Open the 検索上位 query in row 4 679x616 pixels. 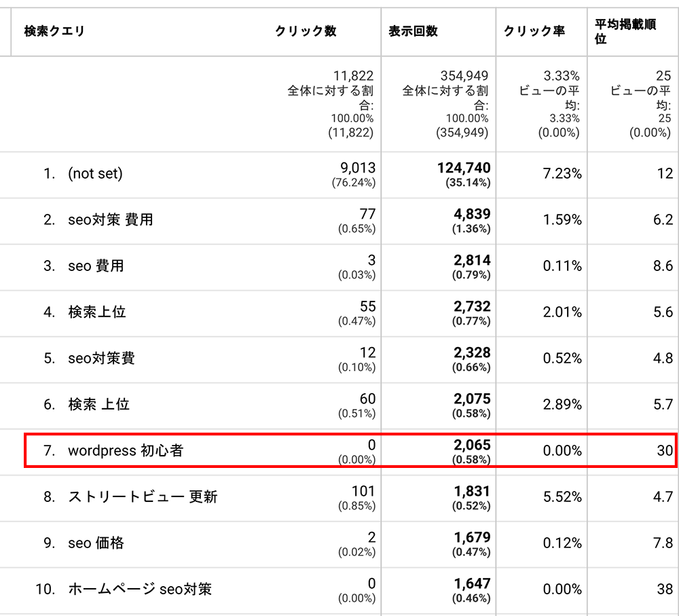pyautogui.click(x=97, y=312)
